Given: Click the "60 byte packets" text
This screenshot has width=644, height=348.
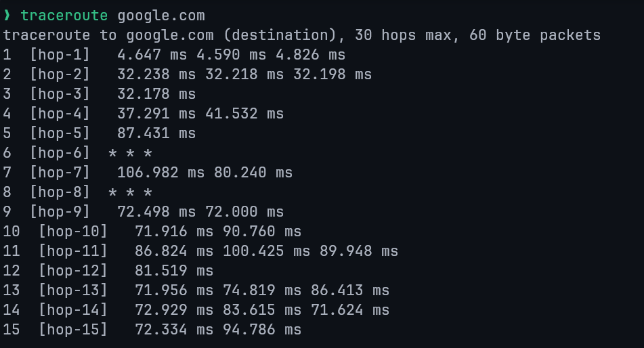Looking at the screenshot, I should click(534, 35).
